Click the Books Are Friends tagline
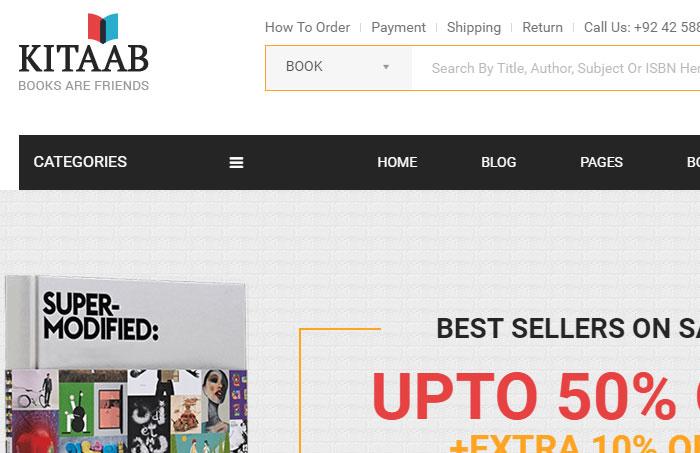 click(x=83, y=86)
